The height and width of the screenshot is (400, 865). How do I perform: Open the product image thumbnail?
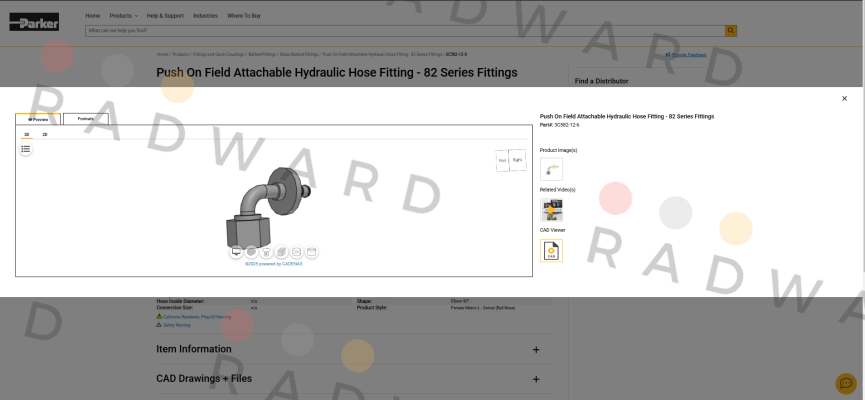coord(551,169)
